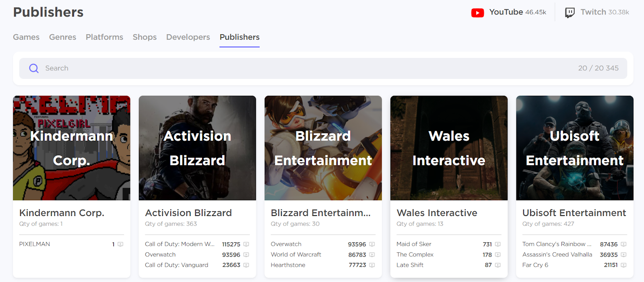
Task: Open Call of Duty: Vanguard game
Action: click(177, 265)
